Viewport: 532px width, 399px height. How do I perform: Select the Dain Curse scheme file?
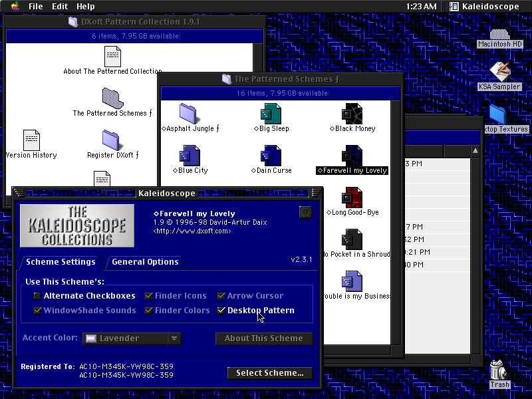point(271,156)
